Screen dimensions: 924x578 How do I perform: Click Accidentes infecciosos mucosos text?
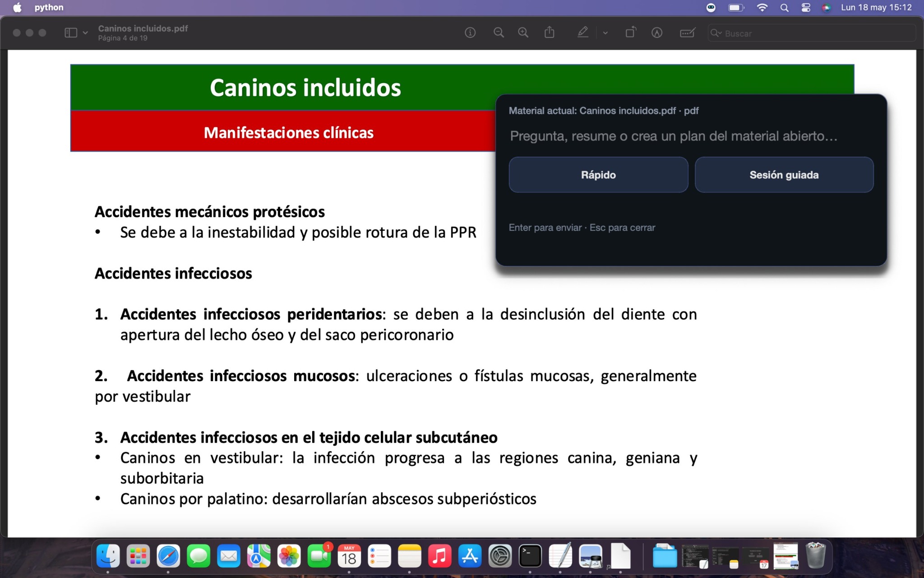pos(241,376)
